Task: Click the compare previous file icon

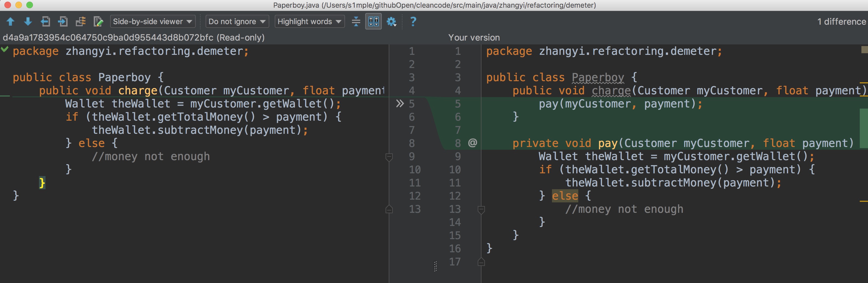Action: 46,22
